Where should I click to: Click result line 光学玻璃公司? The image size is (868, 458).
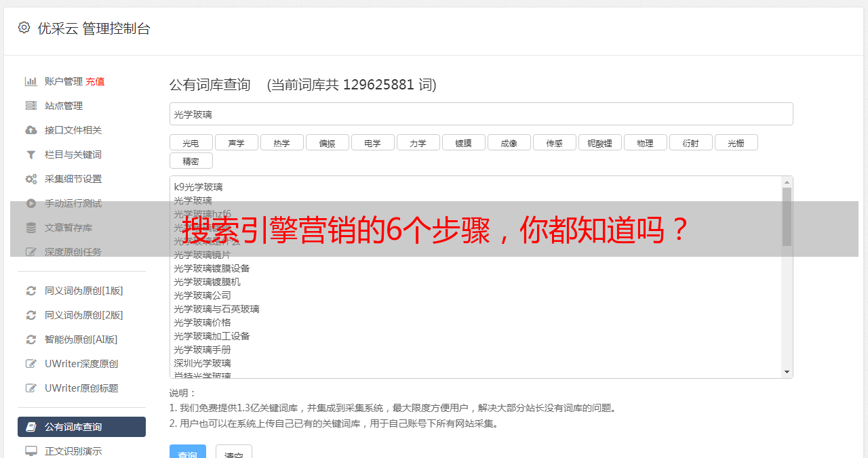point(202,295)
